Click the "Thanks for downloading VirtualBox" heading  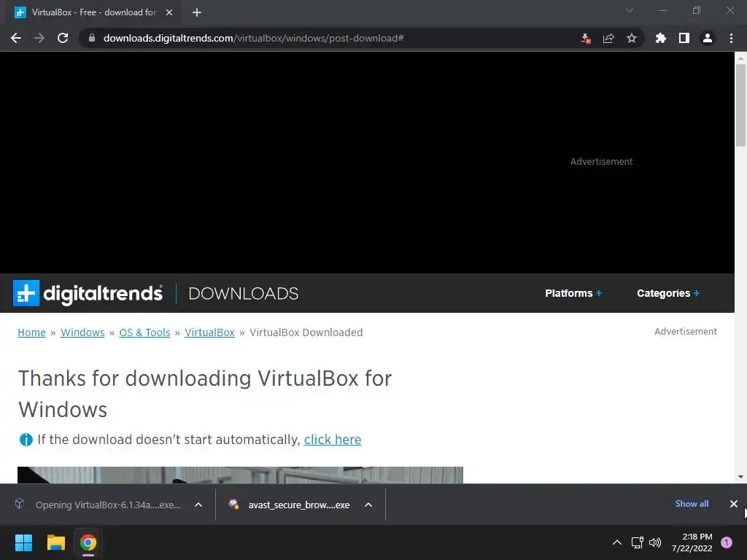(205, 394)
